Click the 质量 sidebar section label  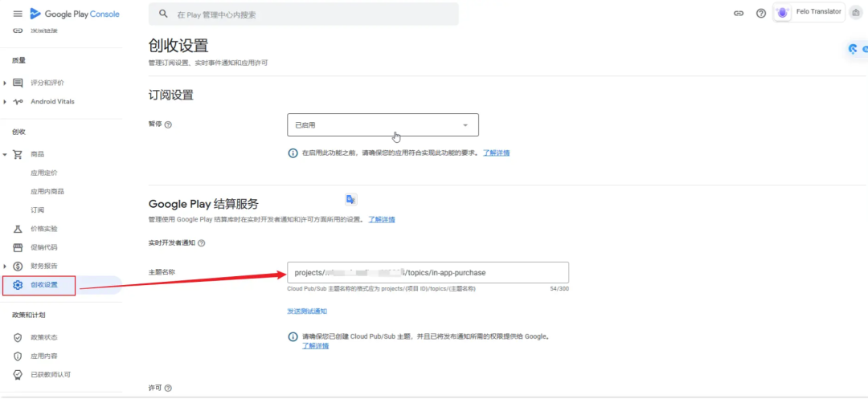[18, 60]
